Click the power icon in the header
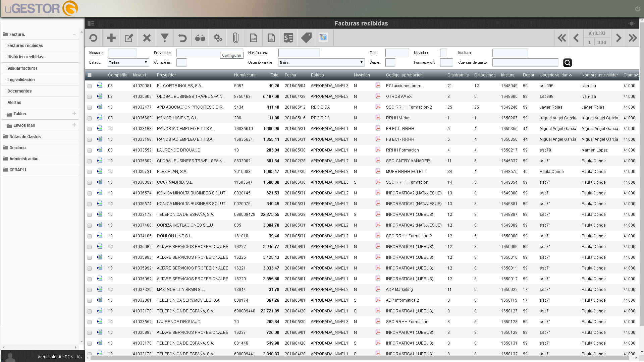This screenshot has height=362, width=644. click(638, 9)
